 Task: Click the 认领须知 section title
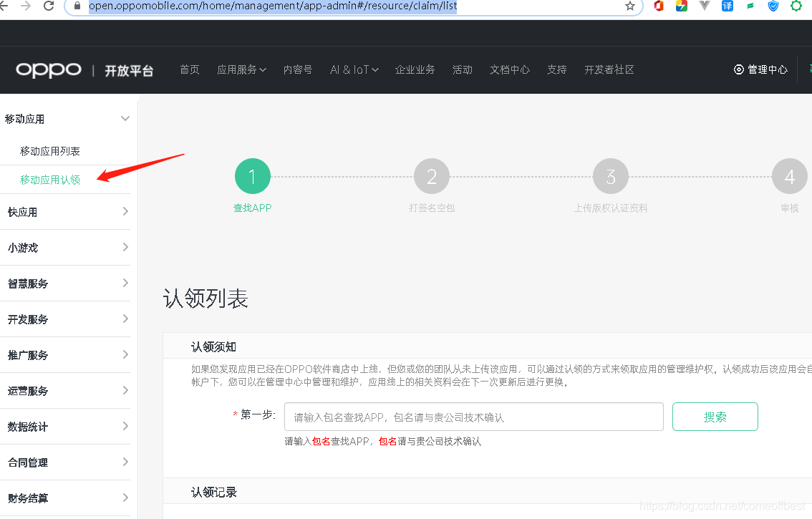[x=213, y=346]
